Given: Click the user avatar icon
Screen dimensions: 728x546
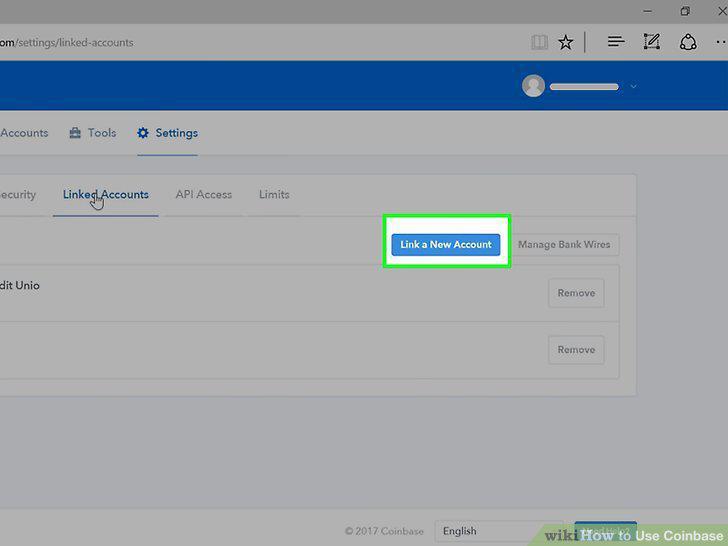Looking at the screenshot, I should click(533, 86).
